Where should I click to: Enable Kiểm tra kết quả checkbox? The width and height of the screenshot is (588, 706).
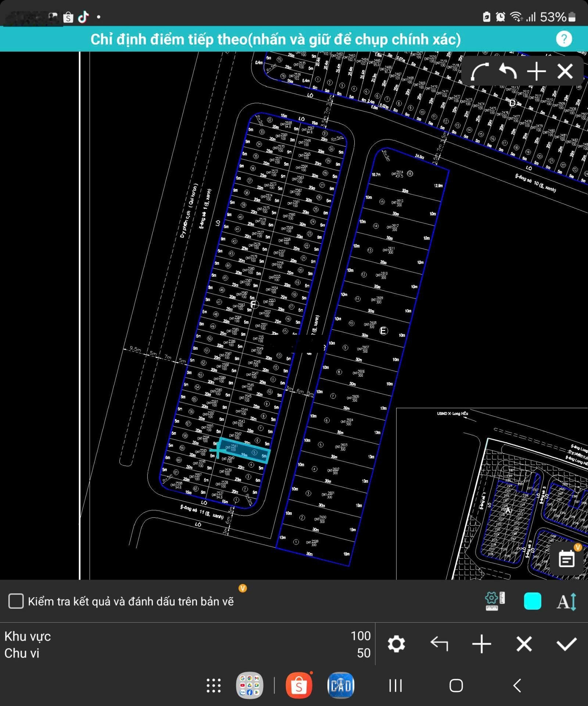[16, 601]
